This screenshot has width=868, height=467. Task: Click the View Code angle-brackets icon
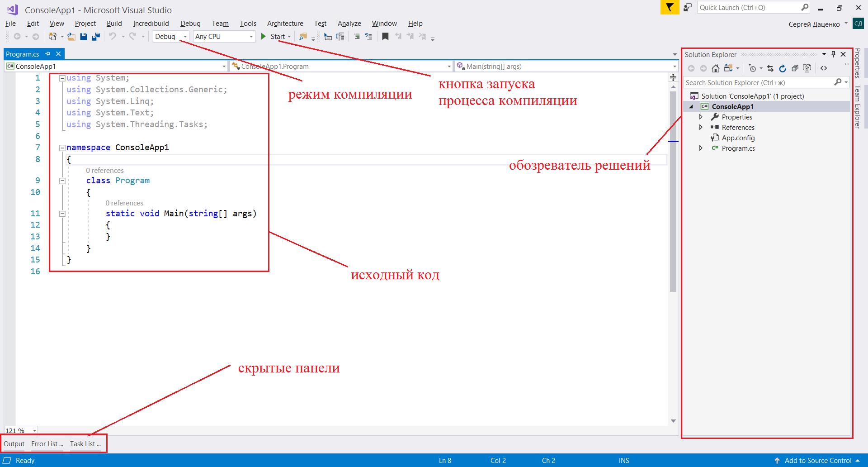pos(824,68)
